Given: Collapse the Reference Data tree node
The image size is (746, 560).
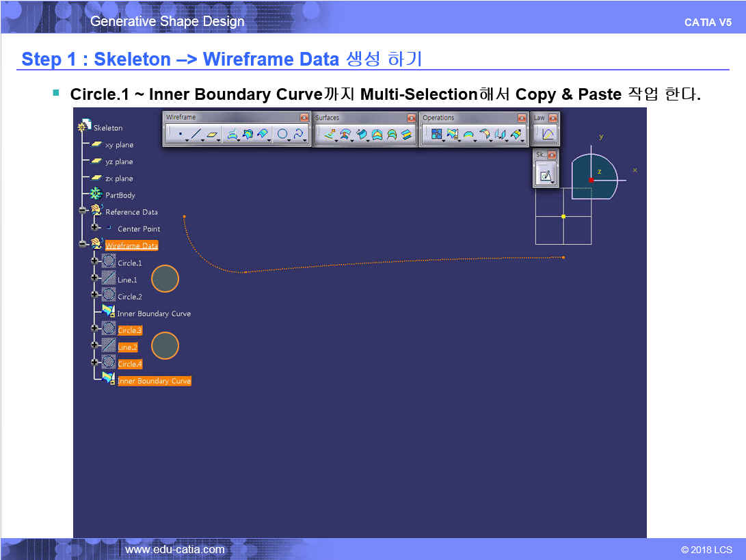Looking at the screenshot, I should click(x=83, y=211).
